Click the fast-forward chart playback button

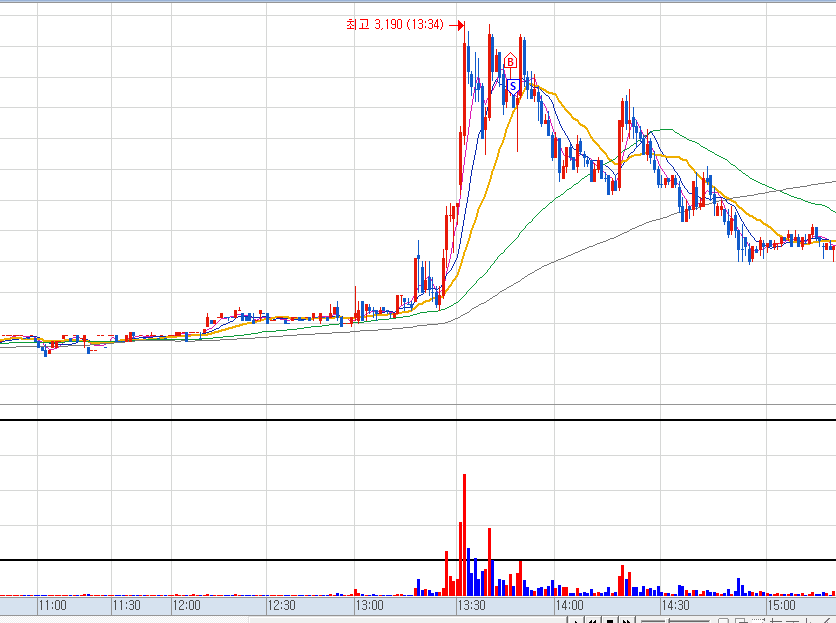[626, 620]
